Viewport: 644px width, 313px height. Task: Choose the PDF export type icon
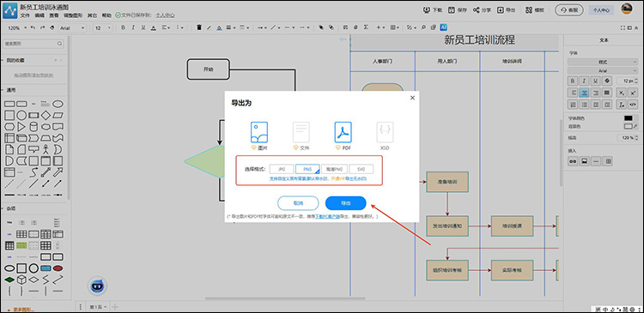click(343, 132)
